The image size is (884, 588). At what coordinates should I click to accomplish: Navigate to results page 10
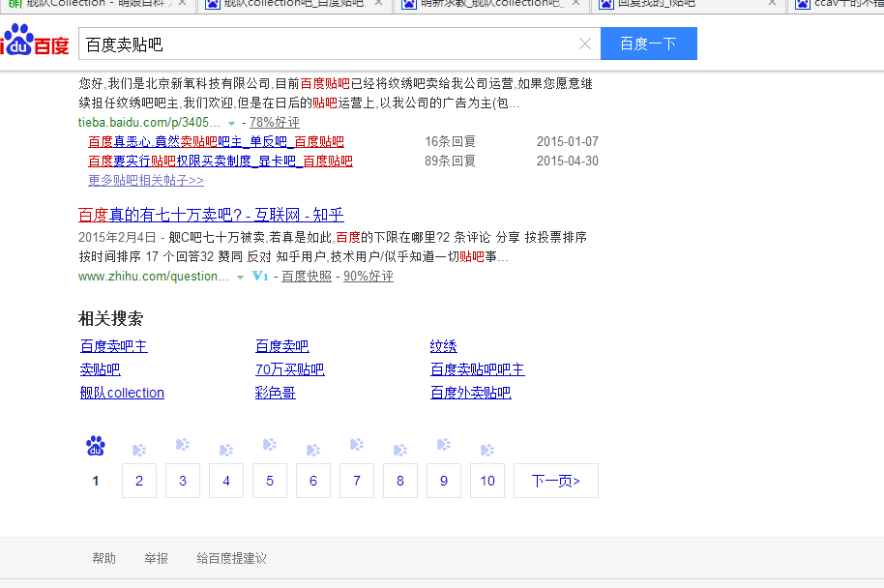coord(487,481)
